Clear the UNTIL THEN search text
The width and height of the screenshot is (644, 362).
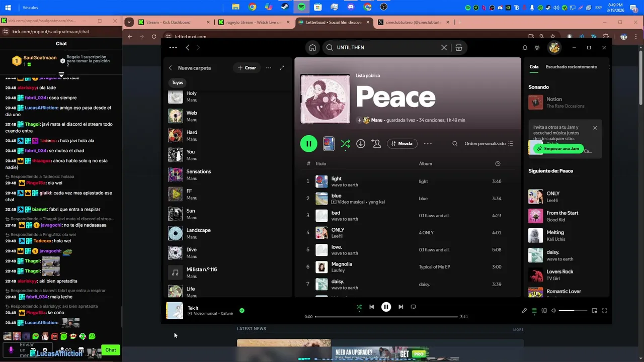pos(444,48)
